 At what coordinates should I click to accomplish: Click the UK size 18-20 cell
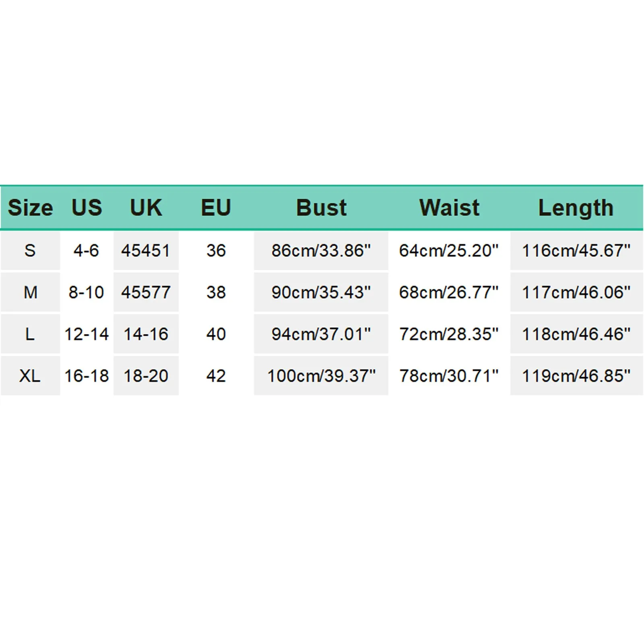146,376
